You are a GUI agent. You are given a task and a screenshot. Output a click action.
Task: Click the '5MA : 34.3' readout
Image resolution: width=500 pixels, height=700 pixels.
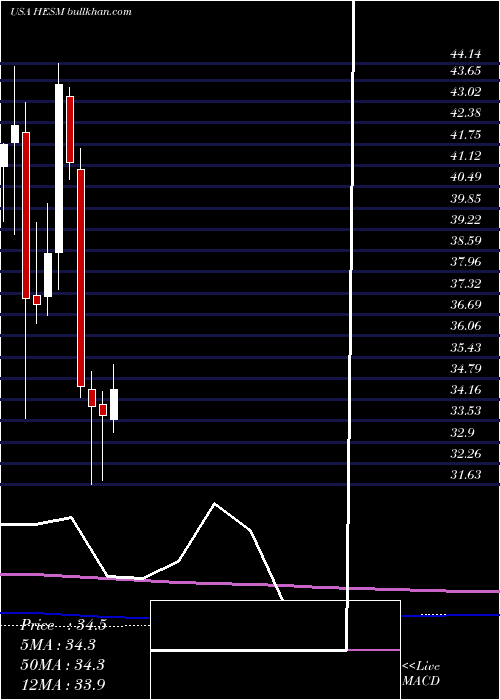pos(58,644)
